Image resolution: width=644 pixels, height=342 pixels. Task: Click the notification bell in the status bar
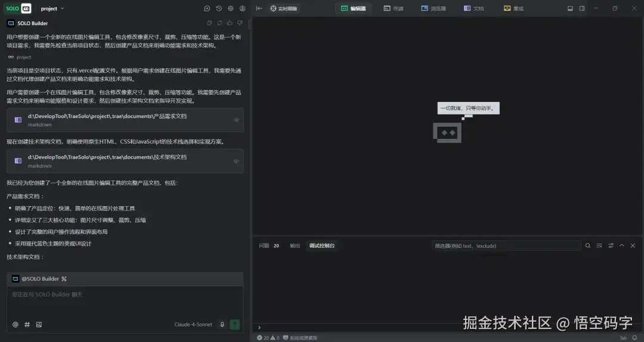634,338
